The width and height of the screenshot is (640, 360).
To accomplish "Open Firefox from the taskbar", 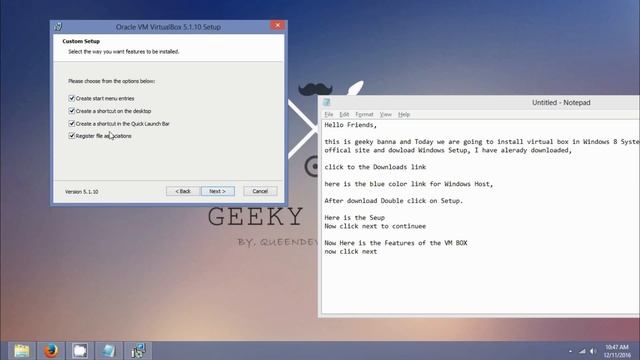I will pyautogui.click(x=51, y=351).
